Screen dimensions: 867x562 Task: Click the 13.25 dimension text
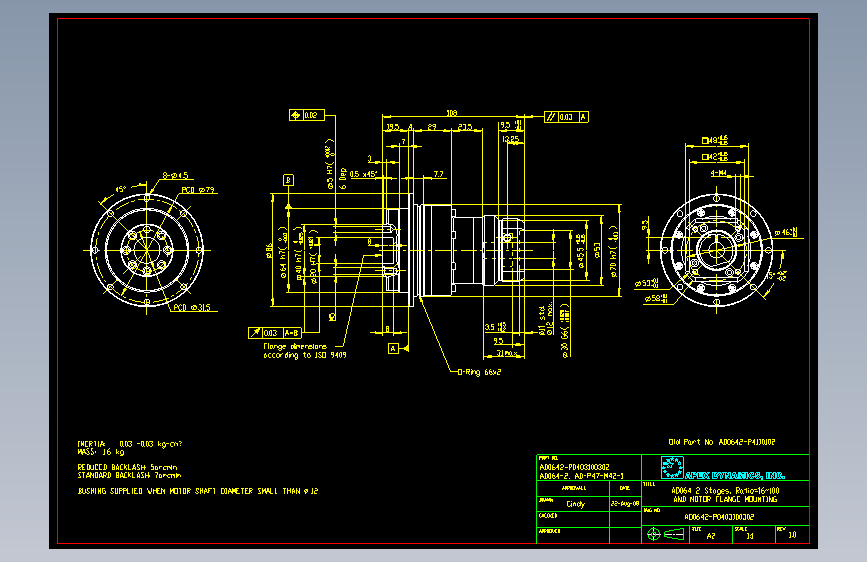pos(511,139)
